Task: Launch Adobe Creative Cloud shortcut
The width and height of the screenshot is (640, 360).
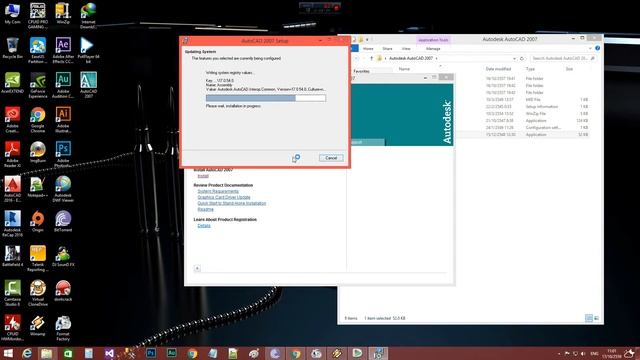Action: click(12, 120)
